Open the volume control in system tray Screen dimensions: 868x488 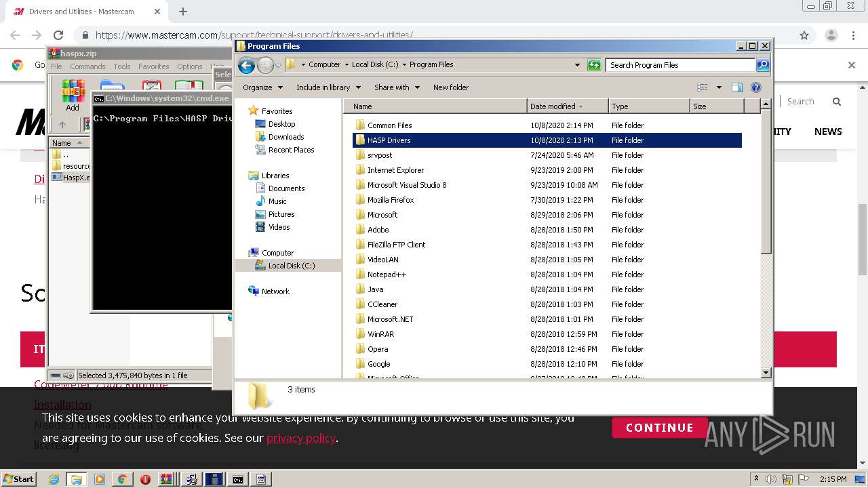(x=770, y=479)
